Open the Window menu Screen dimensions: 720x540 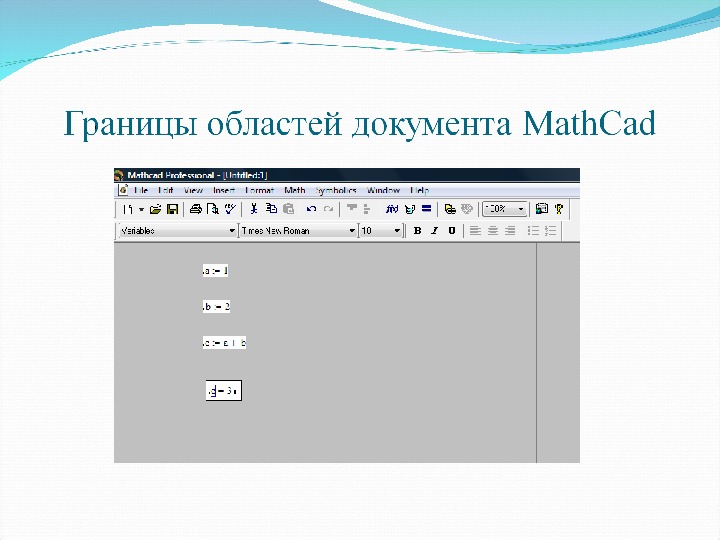click(383, 190)
